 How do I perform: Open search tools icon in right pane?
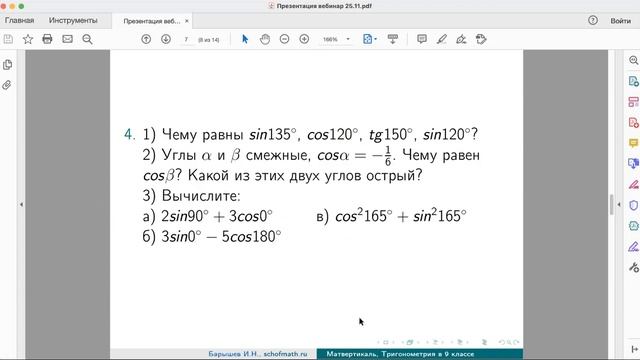(x=633, y=60)
